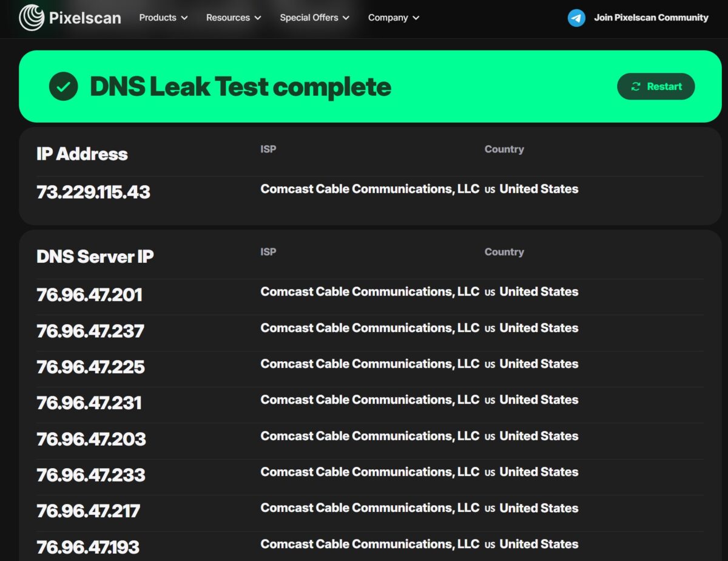The image size is (728, 561).
Task: Click the DNS Leak Test complete title
Action: [x=240, y=86]
